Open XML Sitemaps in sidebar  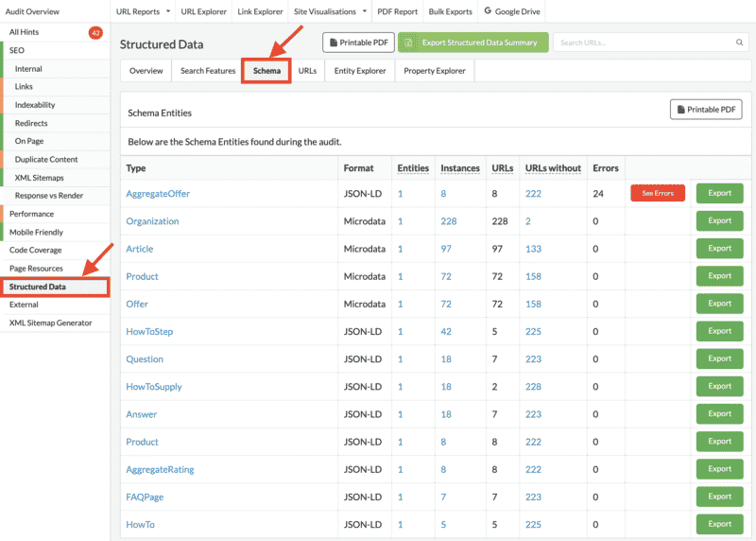point(39,178)
